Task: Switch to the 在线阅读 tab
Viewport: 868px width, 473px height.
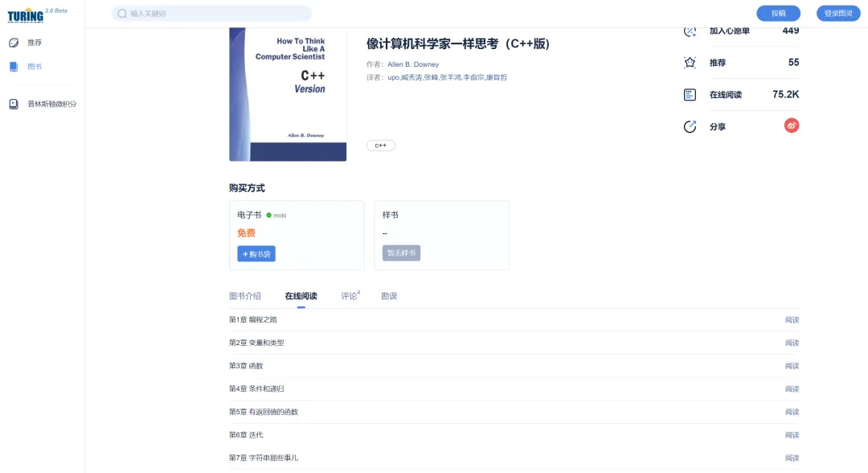Action: pos(301,296)
